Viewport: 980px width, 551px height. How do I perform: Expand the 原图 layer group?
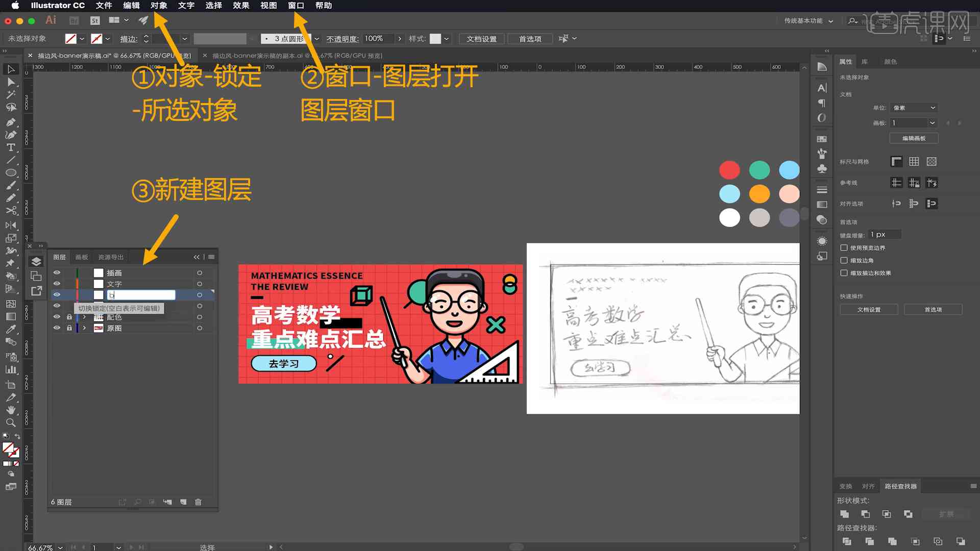pos(84,329)
